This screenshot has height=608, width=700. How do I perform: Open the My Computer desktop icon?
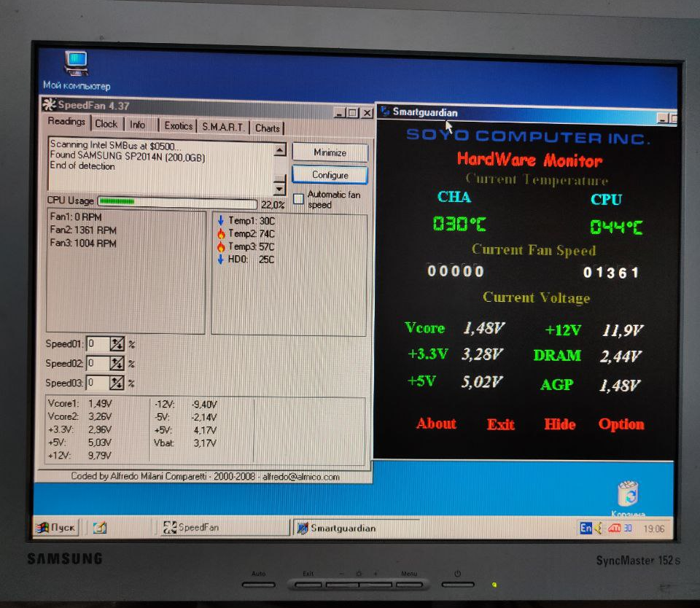[x=77, y=64]
